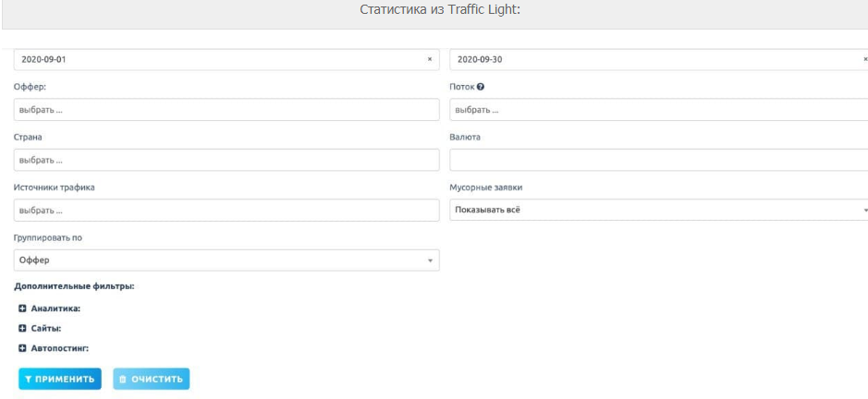Open the Поток selection field

coord(656,110)
